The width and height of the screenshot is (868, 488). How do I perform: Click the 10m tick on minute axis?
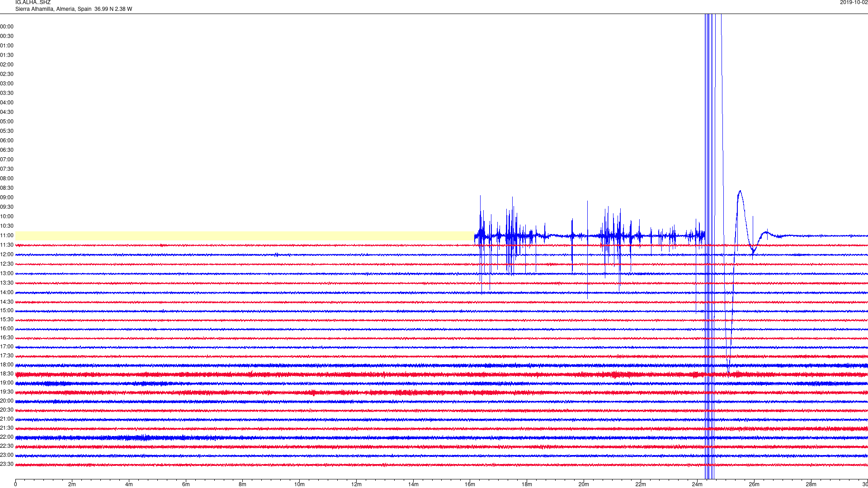299,484
